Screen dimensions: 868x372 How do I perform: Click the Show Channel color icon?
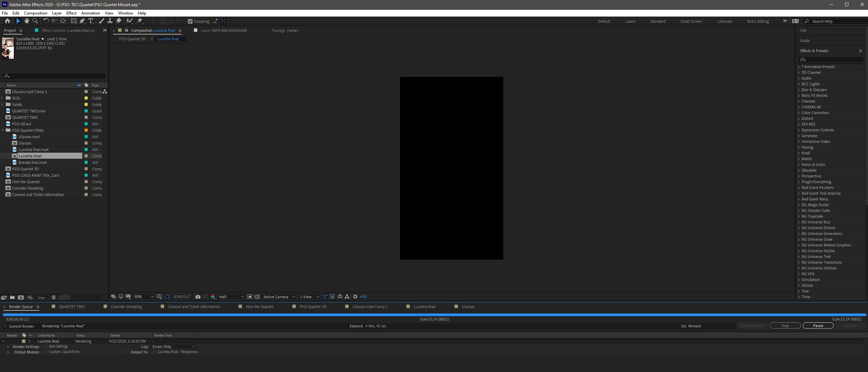[213, 297]
